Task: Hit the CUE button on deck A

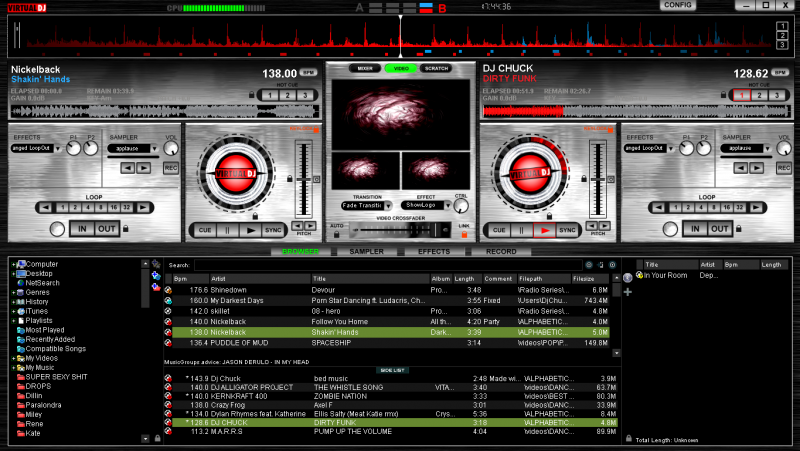Action: coord(205,230)
